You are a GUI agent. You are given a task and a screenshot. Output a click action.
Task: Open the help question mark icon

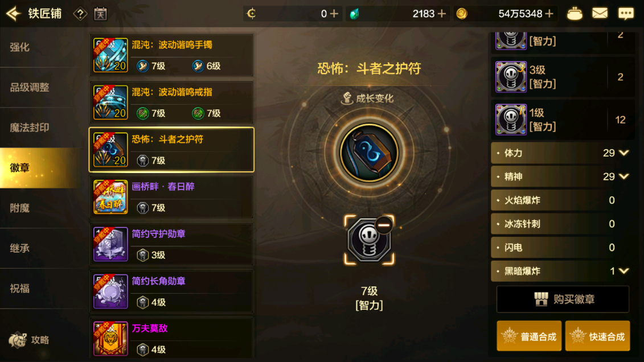[80, 14]
